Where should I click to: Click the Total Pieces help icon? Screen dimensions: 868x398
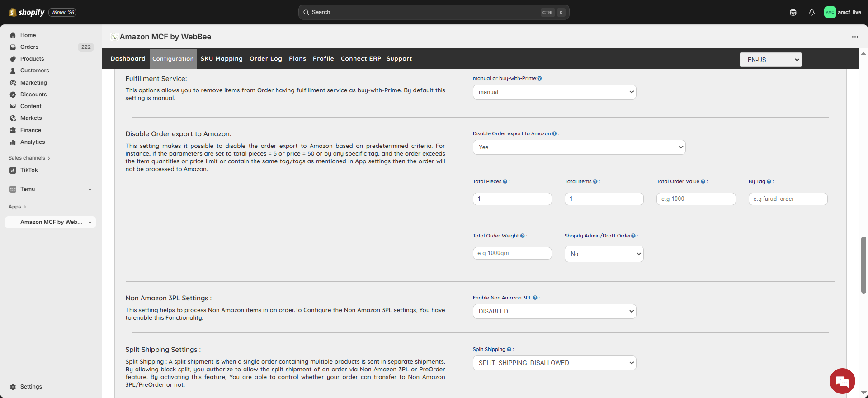pos(505,182)
